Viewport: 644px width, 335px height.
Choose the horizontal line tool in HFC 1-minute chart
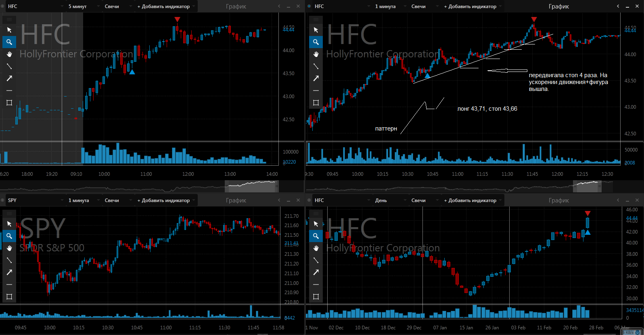pos(316,91)
